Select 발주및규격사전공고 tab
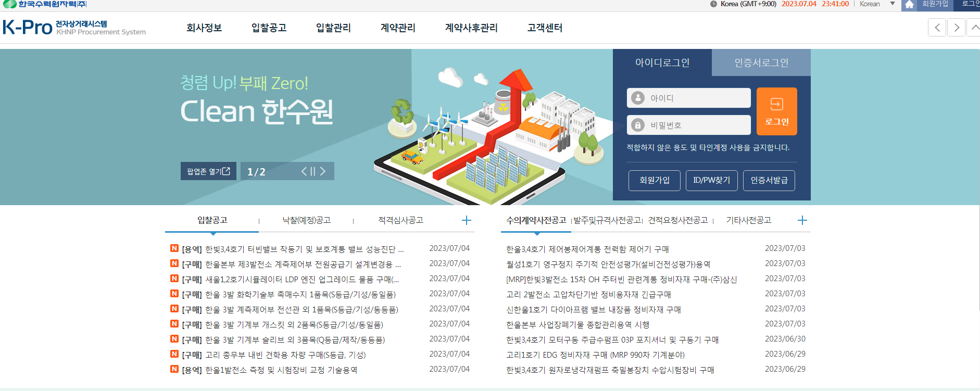Image resolution: width=980 pixels, height=391 pixels. [x=607, y=220]
